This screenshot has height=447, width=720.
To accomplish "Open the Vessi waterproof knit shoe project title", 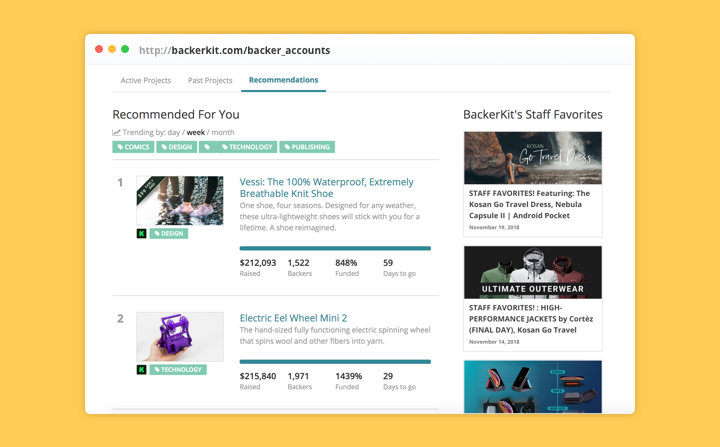I will click(x=326, y=187).
